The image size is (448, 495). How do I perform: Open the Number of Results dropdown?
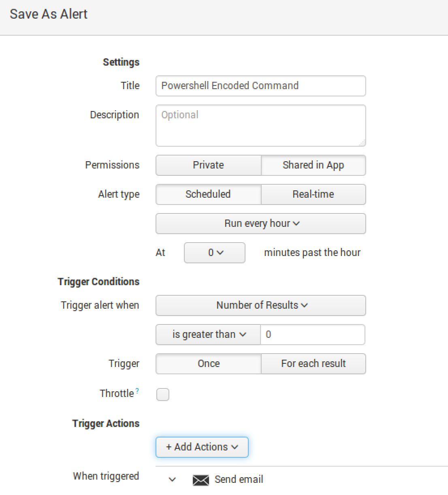pyautogui.click(x=260, y=305)
